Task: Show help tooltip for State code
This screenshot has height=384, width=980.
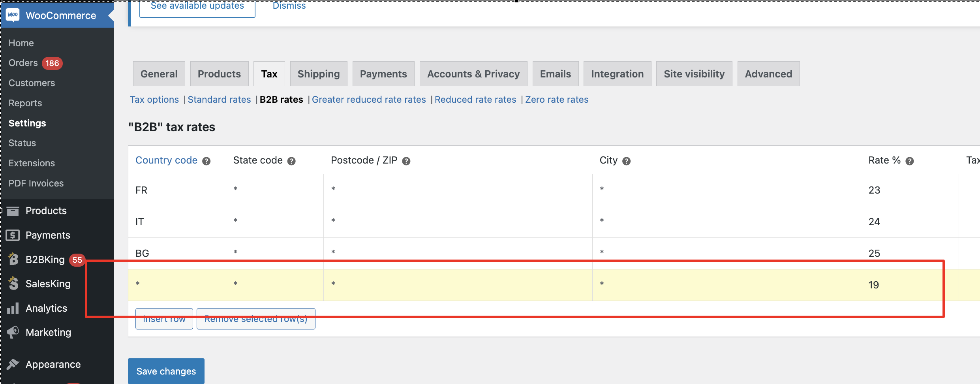Action: tap(291, 161)
